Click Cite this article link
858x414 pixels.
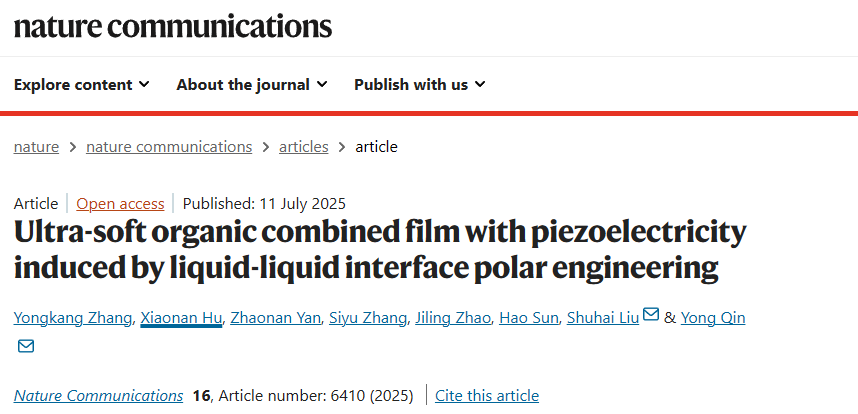coord(487,395)
